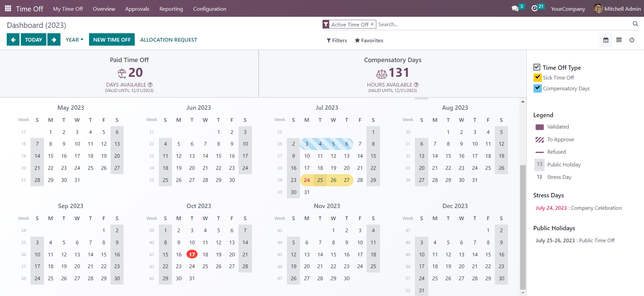This screenshot has width=644, height=296.
Task: Open the conversations chat icon
Action: (515, 9)
